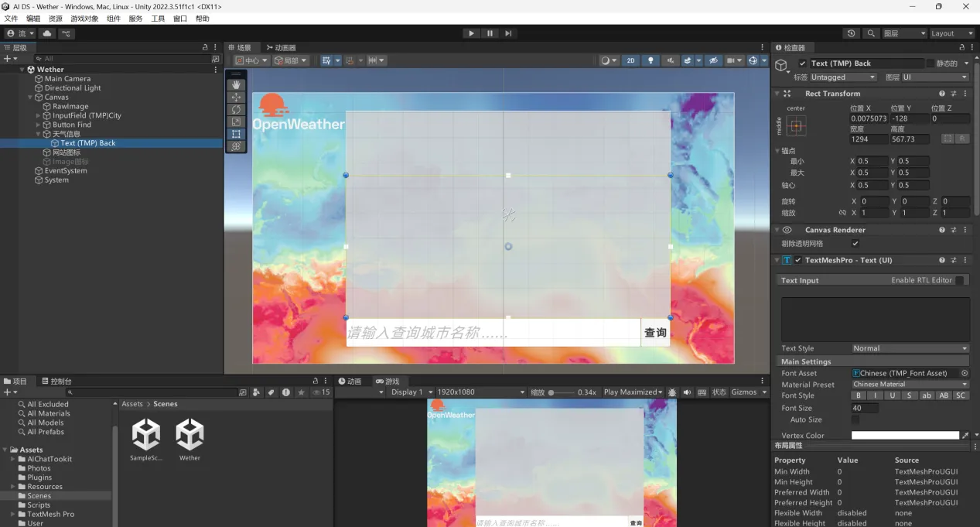Viewport: 980px width, 527px height.
Task: Disable Cull Transparent Mesh checkbox
Action: (x=855, y=244)
